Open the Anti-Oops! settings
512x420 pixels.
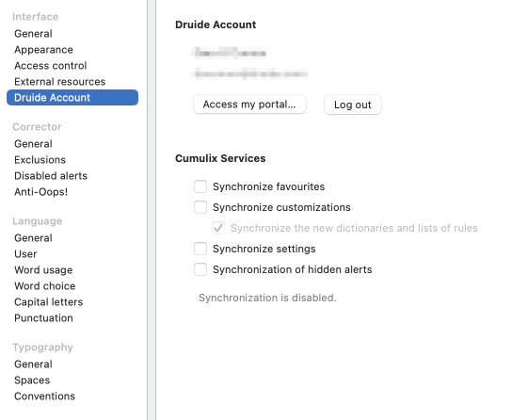(x=40, y=192)
